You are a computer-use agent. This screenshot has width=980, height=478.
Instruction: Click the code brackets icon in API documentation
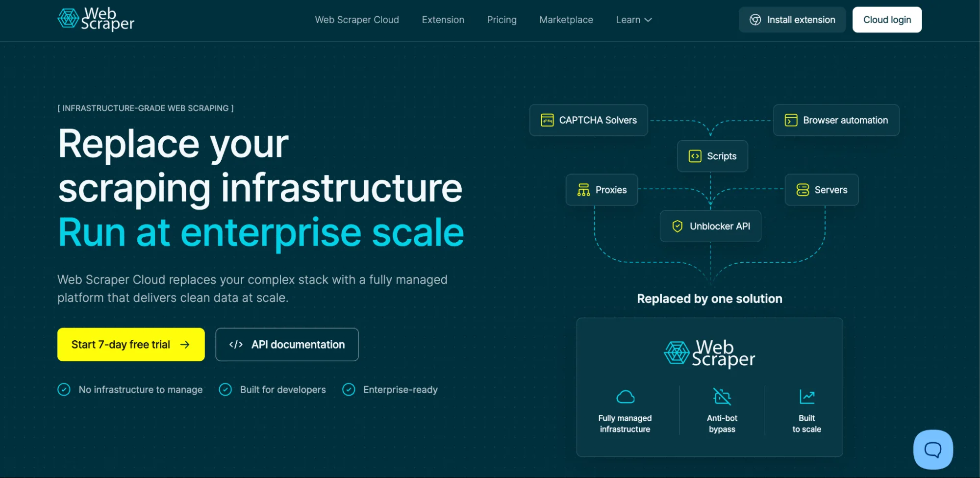coord(236,345)
